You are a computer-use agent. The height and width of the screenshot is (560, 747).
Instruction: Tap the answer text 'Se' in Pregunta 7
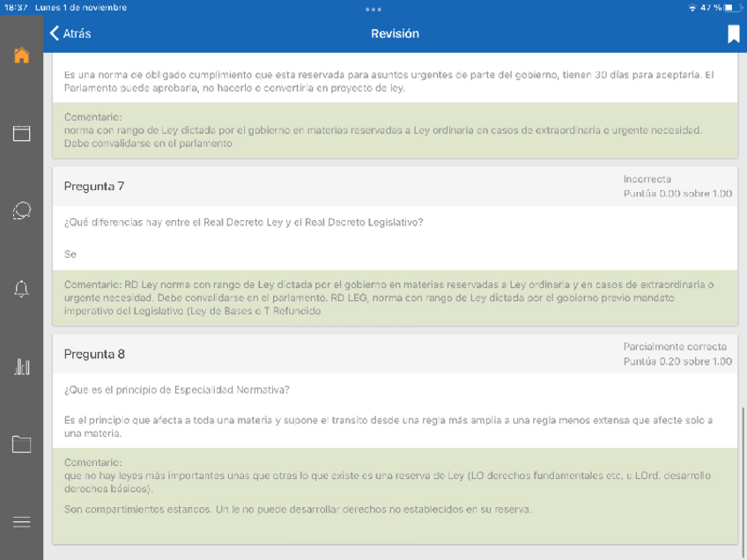click(70, 254)
